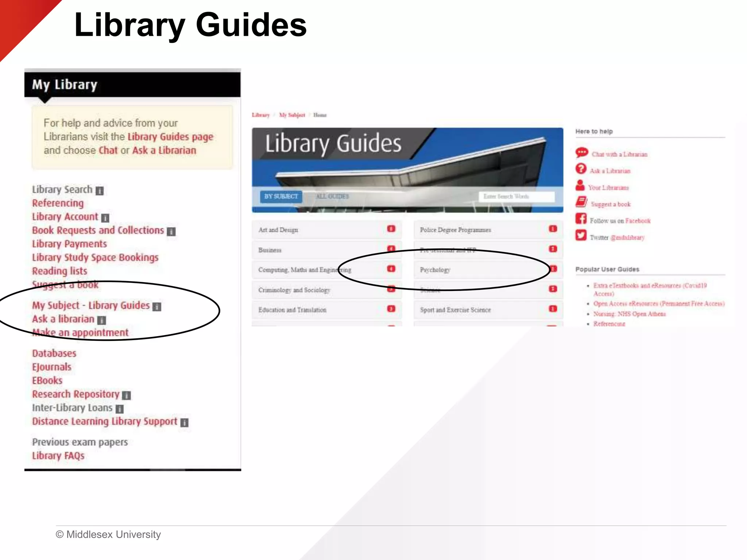
Task: Click the Enter Search Words field
Action: pos(516,197)
